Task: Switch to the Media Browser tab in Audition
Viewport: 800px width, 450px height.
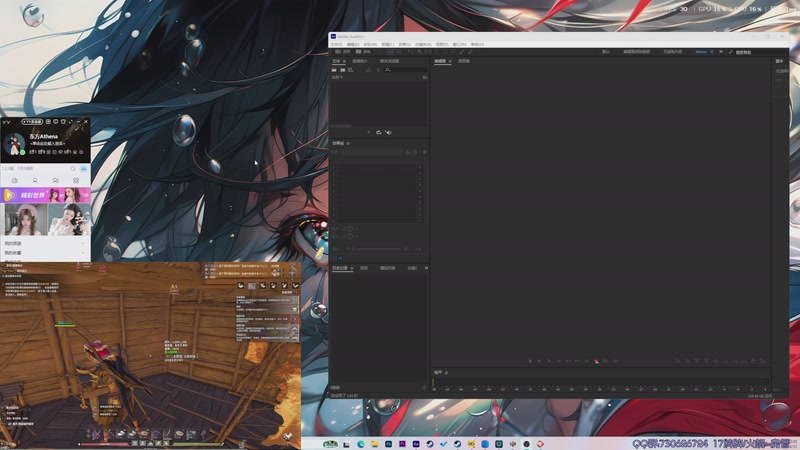Action: coord(389,61)
